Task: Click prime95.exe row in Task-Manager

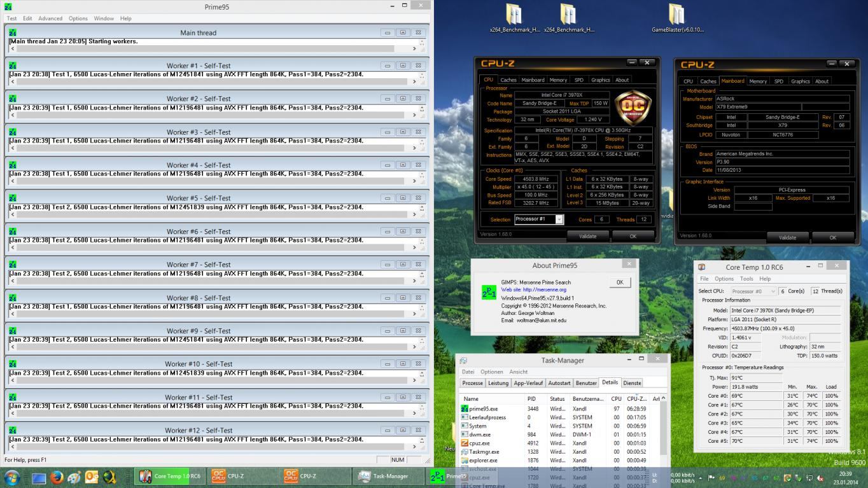Action: (561, 408)
